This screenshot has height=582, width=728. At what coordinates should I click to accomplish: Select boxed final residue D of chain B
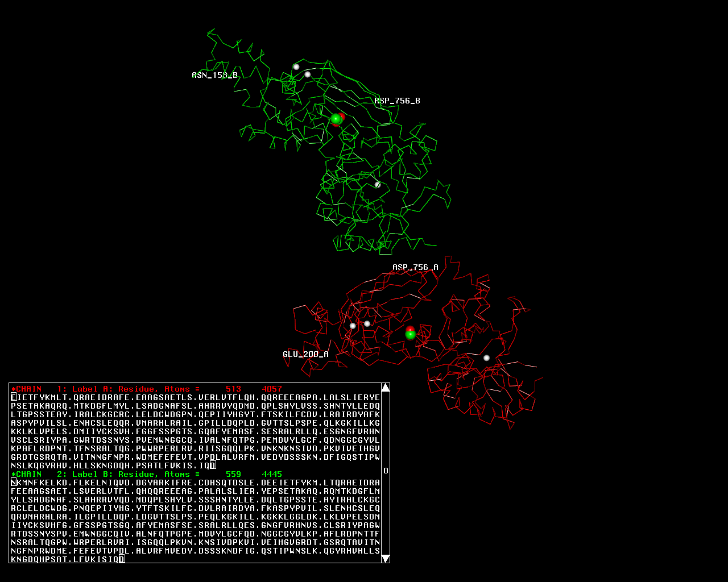121,559
